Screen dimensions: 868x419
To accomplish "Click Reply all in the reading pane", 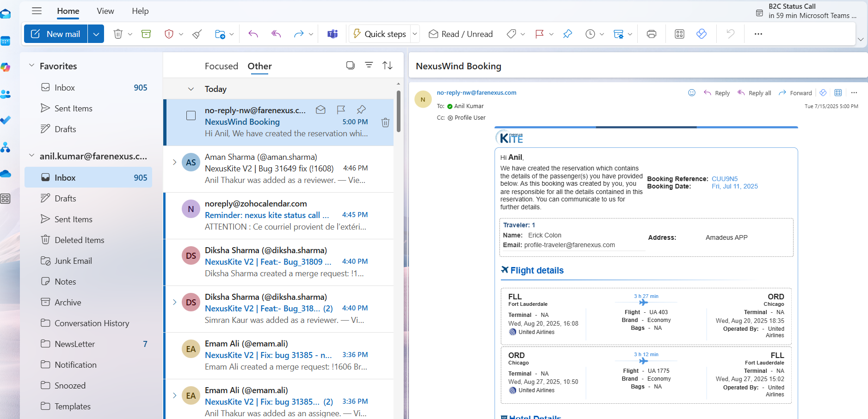I will pyautogui.click(x=754, y=93).
